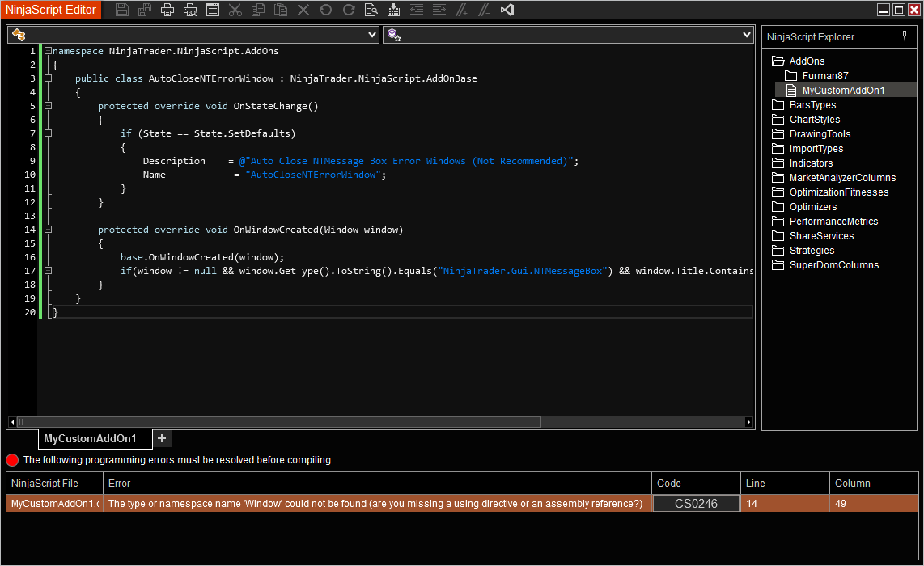Open the Indicators folder in Explorer
Image resolution: width=924 pixels, height=566 pixels.
point(811,163)
